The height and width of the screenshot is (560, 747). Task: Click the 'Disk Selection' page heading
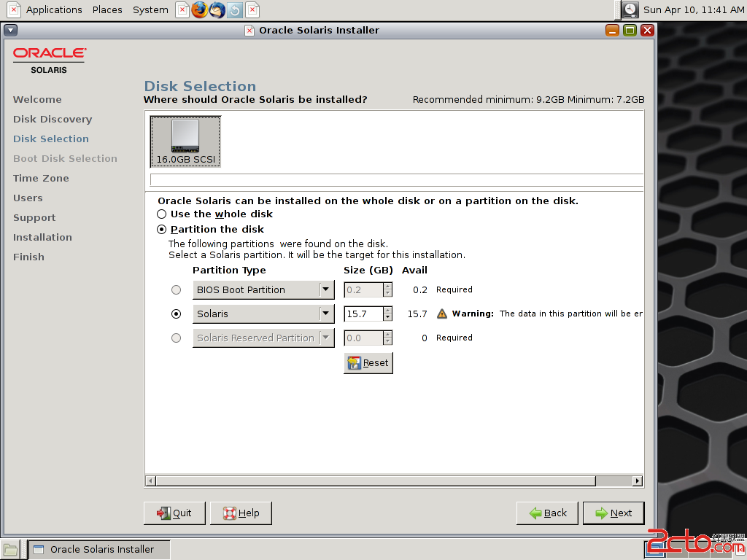[200, 86]
